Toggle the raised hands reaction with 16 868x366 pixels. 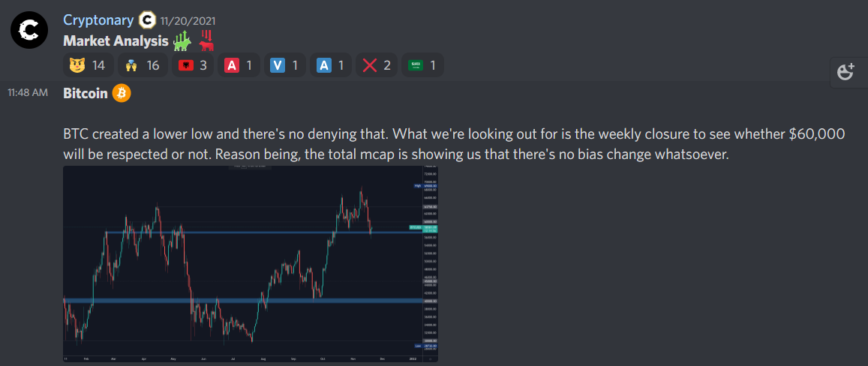click(x=143, y=65)
